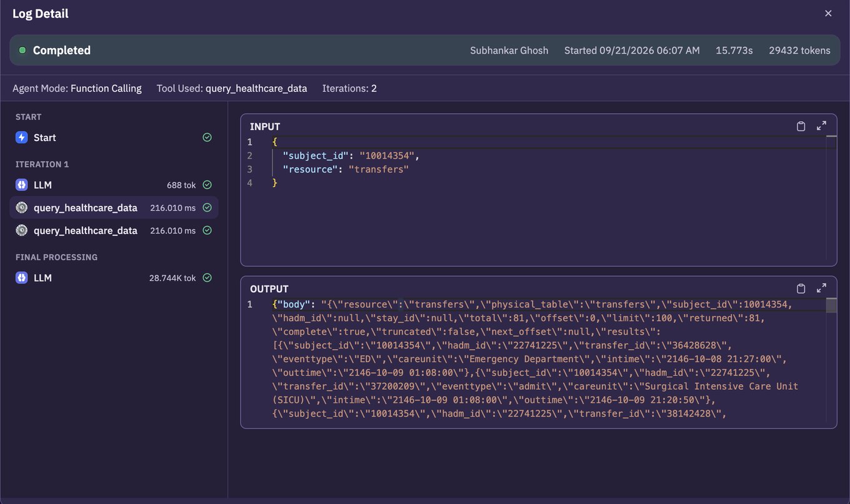Click the success checkmark on the 688 tok row

pos(207,185)
